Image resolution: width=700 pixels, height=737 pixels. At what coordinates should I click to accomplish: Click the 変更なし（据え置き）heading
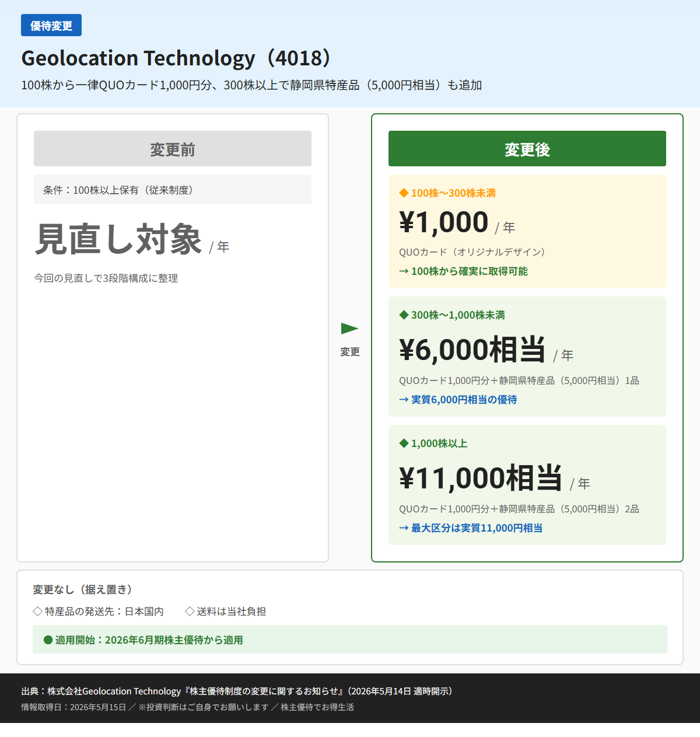[x=85, y=589]
